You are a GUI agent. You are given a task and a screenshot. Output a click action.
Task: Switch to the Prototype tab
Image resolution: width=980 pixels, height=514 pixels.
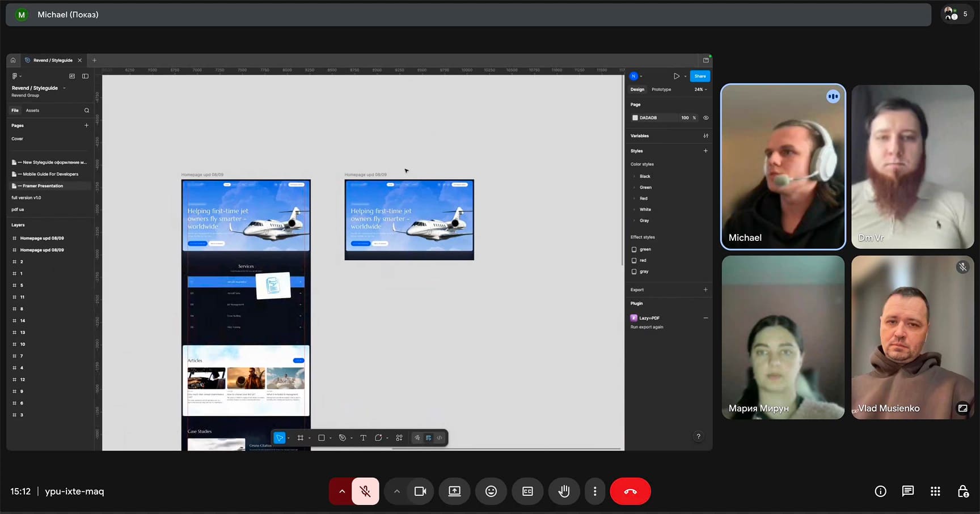661,90
